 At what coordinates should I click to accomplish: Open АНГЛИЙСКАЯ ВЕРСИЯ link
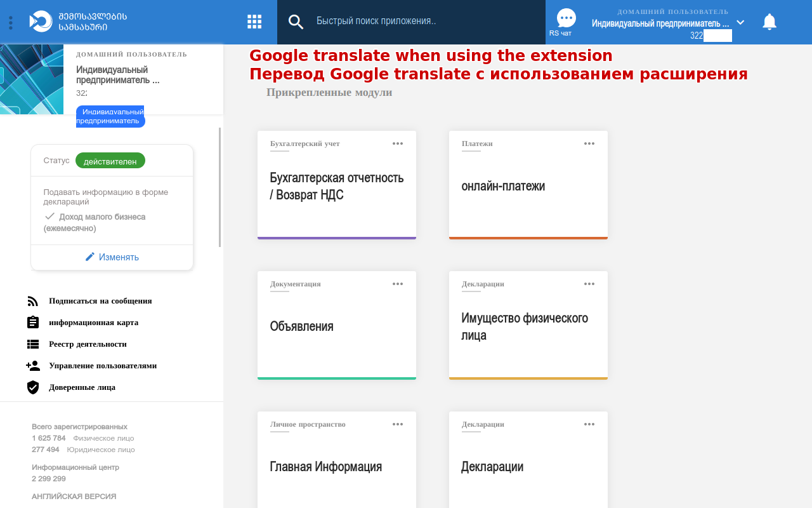coord(74,496)
